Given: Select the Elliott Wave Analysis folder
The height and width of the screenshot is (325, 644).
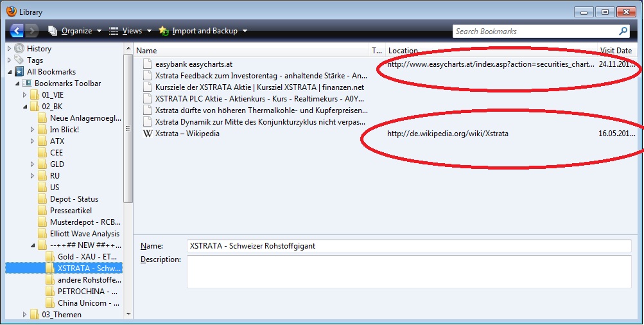Looking at the screenshot, I should (x=85, y=234).
